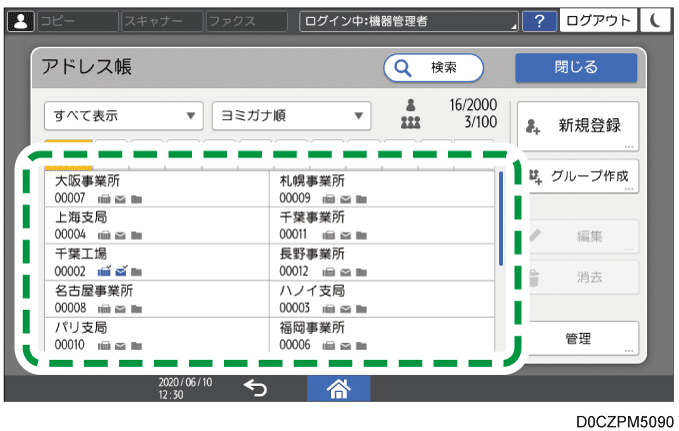The height and width of the screenshot is (431, 679).
Task: Click the 検索 search button
Action: coord(433,68)
